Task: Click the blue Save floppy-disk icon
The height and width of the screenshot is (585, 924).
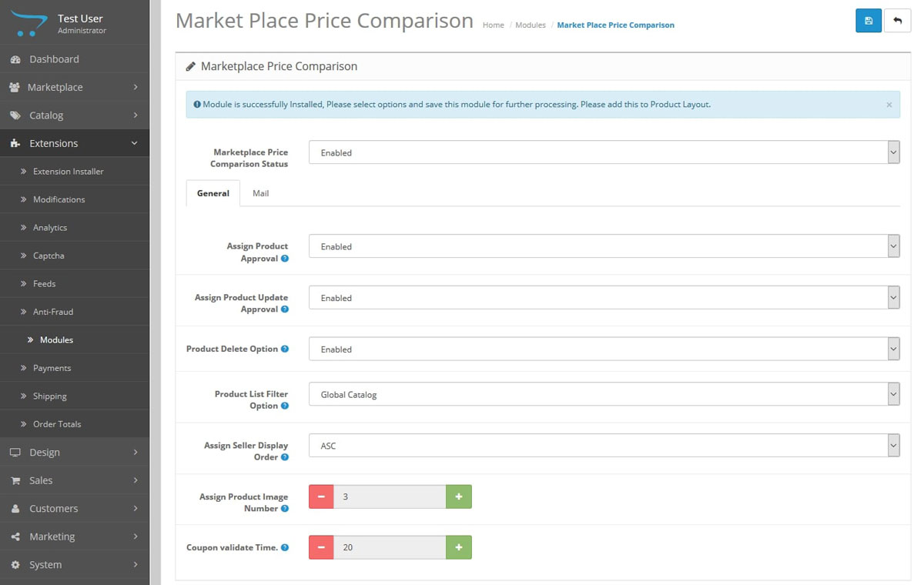Action: [869, 21]
